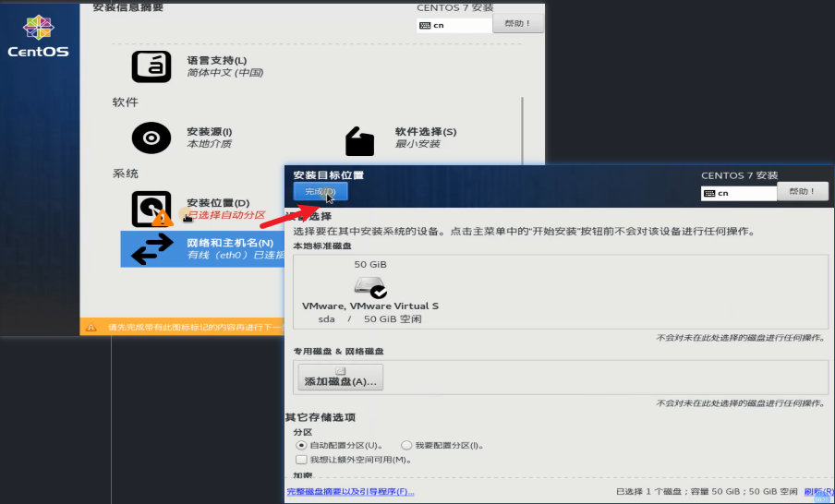The image size is (835, 504).
Task: Click the Add a disk (添加磁盘) button
Action: [x=340, y=378]
